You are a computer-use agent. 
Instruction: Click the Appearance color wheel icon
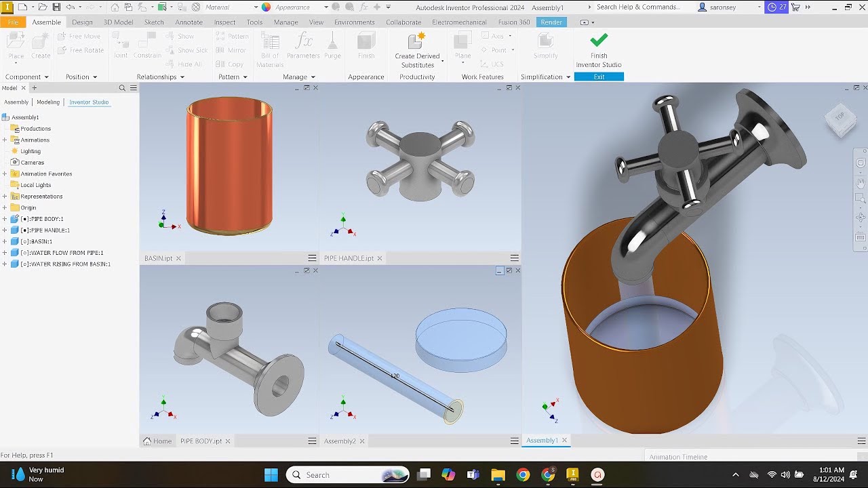266,7
